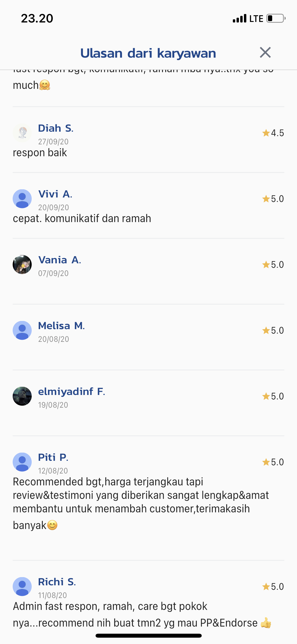Open reviewer name Diah S.
Image resolution: width=297 pixels, height=644 pixels.
point(56,128)
